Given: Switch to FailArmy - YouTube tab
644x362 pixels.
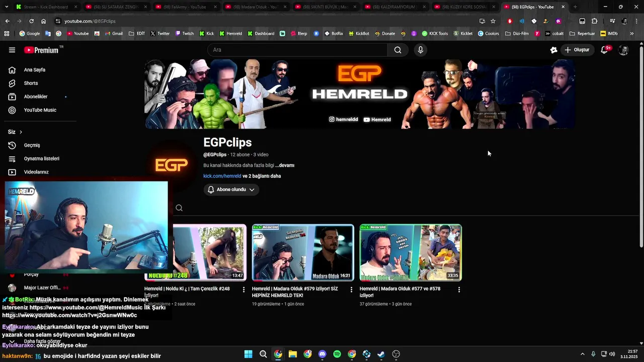Looking at the screenshot, I should [x=186, y=7].
